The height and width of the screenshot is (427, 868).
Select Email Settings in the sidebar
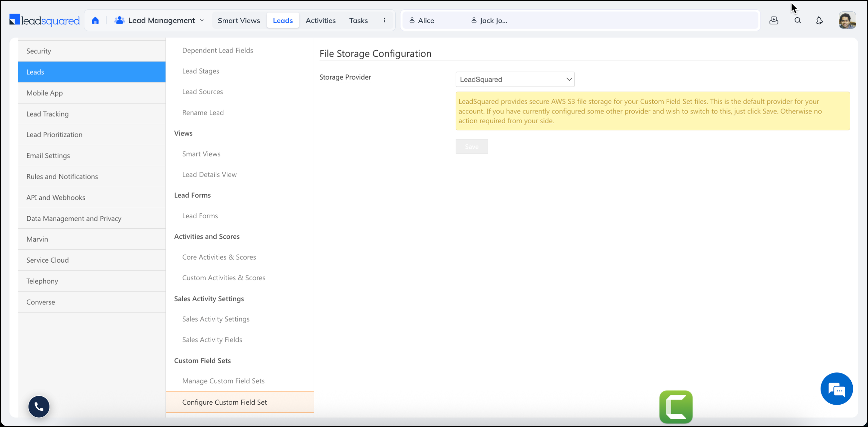click(x=48, y=155)
